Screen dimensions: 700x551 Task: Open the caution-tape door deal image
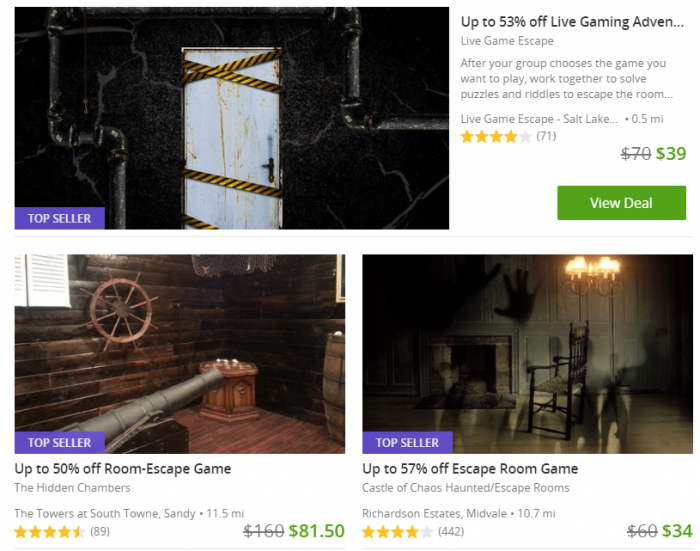coord(232,118)
